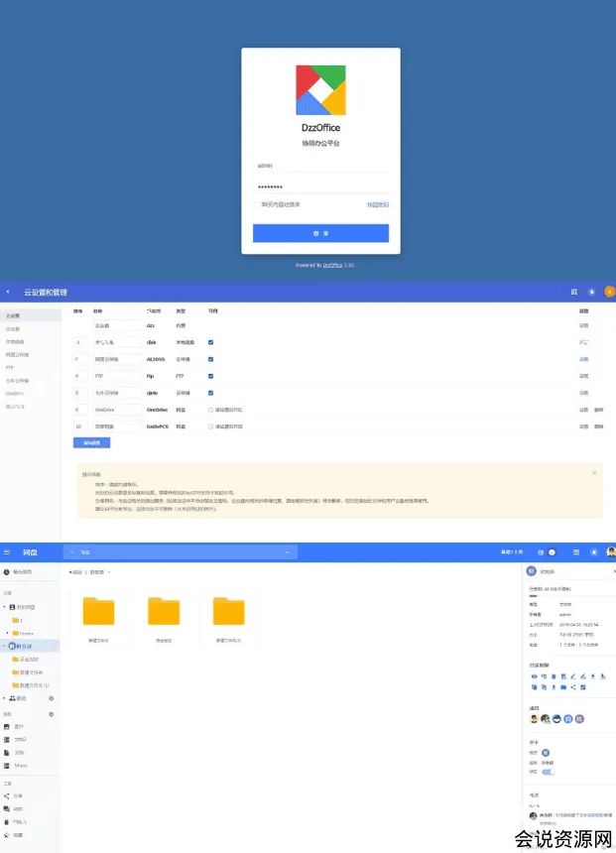Viewport: 616px width, 853px height.
Task: Uncheck the enabled box for the disk row
Action: click(x=210, y=343)
